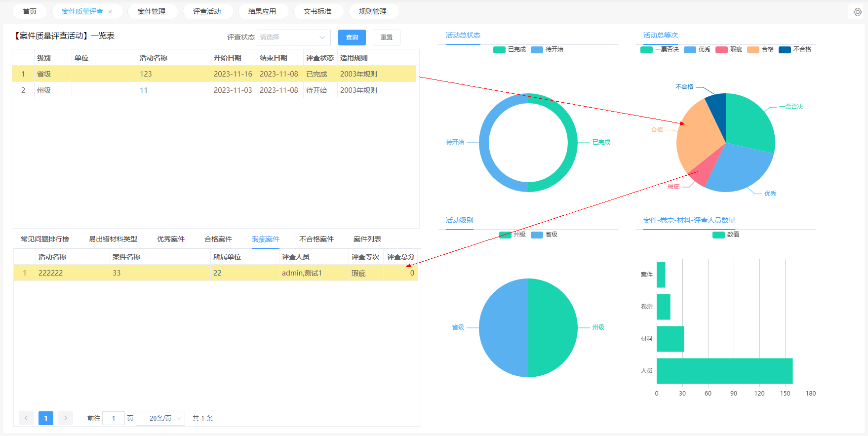This screenshot has width=868, height=436.
Task: Go to next page arrow
Action: click(66, 418)
